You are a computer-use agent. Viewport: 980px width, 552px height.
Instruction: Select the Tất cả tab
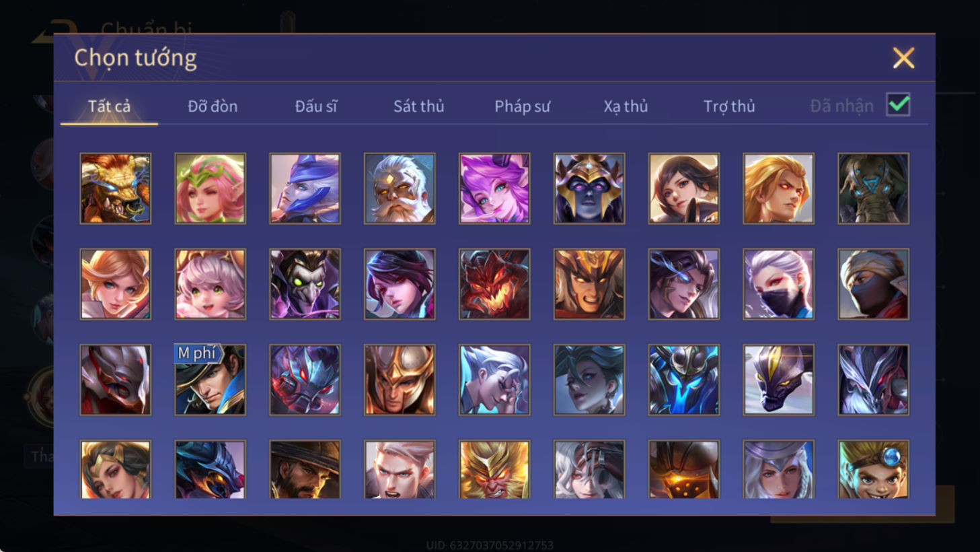pos(109,106)
